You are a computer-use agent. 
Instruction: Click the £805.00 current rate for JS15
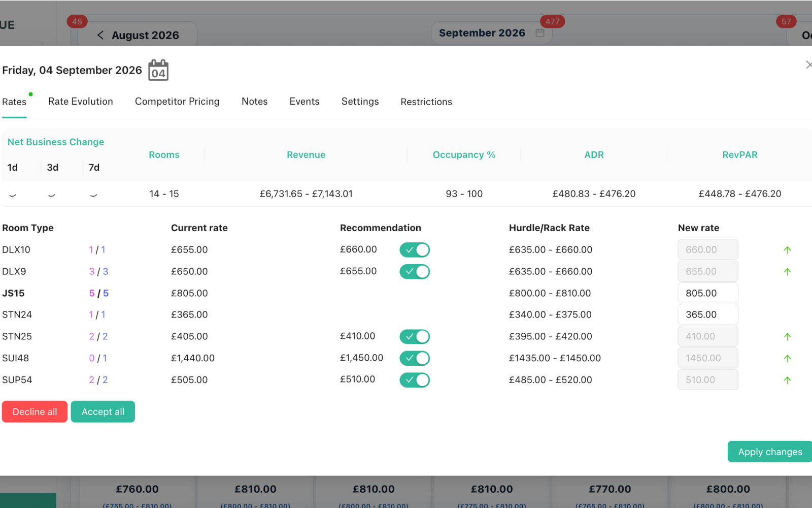point(189,293)
